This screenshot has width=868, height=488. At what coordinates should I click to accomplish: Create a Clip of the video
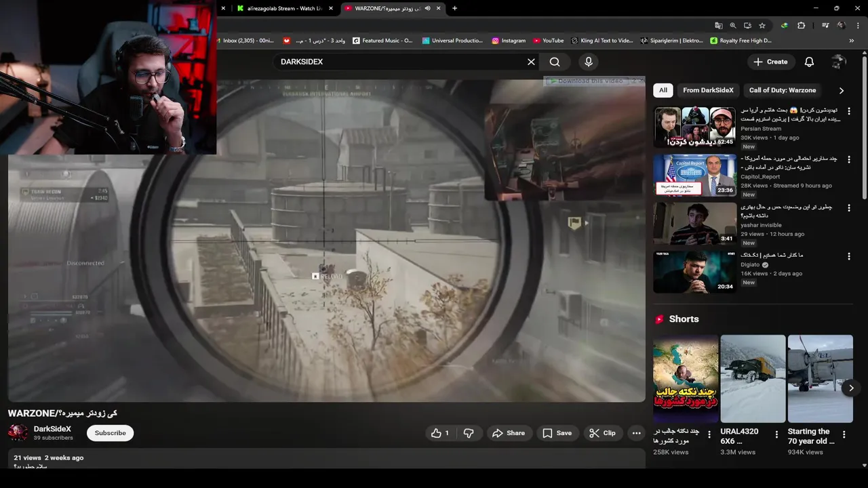(602, 433)
